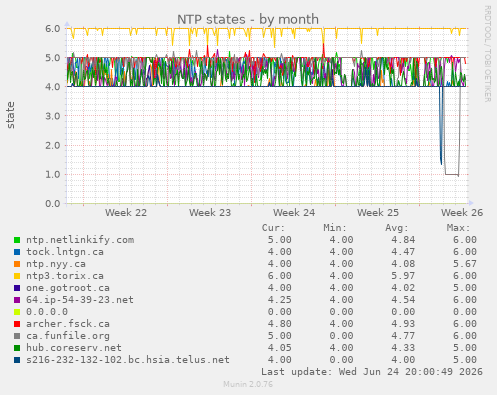Click the 2.0 y-axis tick label
Image resolution: width=497 pixels, height=395 pixels.
pyautogui.click(x=53, y=145)
